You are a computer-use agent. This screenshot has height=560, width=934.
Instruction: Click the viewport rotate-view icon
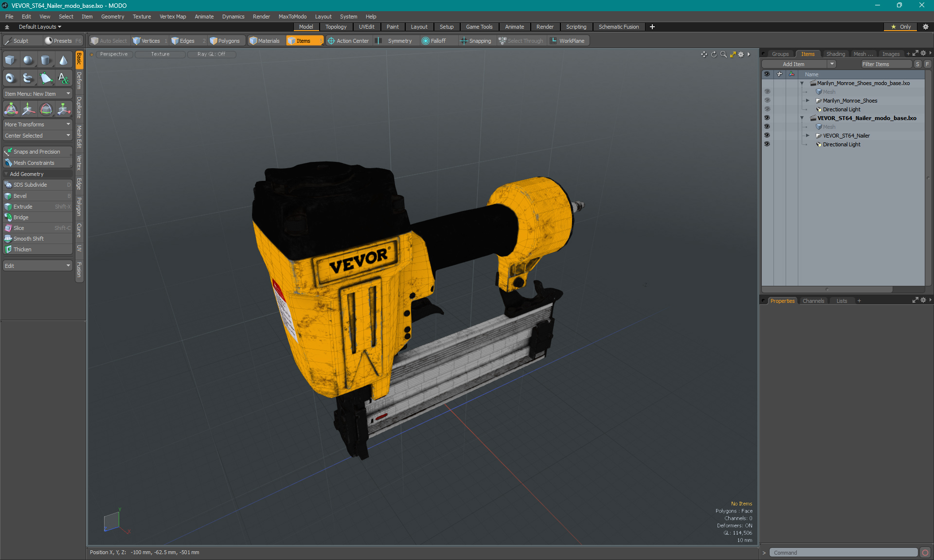(714, 54)
